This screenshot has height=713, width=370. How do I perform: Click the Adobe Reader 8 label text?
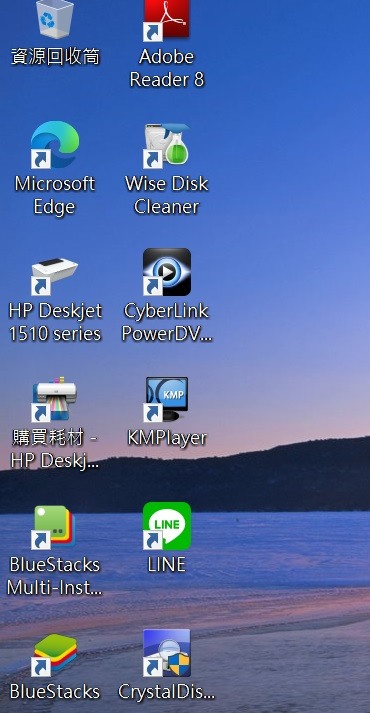(167, 68)
